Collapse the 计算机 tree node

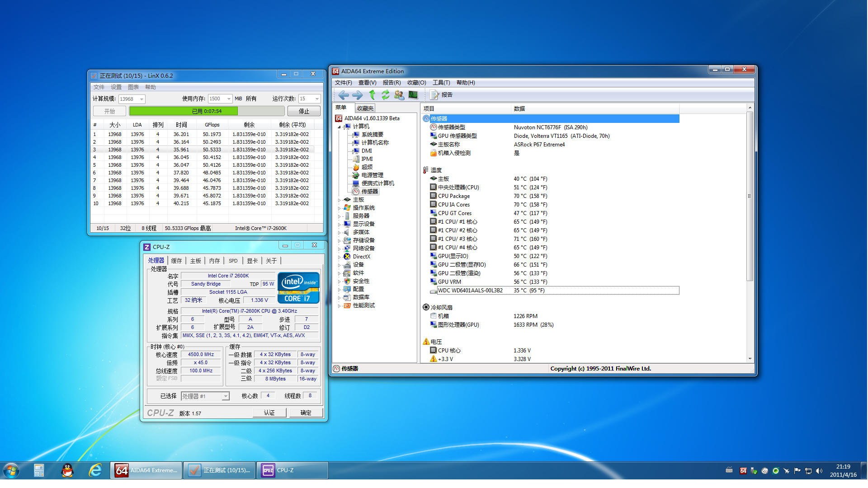coord(339,127)
